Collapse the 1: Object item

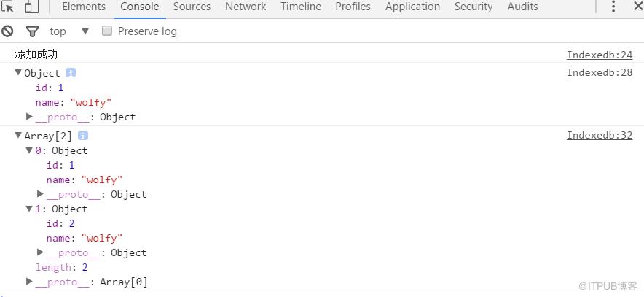[28, 209]
